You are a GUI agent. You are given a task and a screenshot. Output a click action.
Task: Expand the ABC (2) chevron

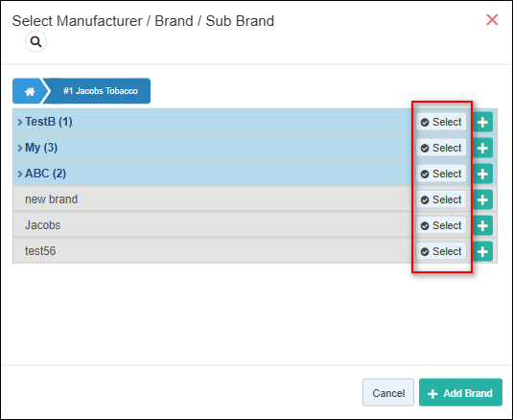[20, 174]
